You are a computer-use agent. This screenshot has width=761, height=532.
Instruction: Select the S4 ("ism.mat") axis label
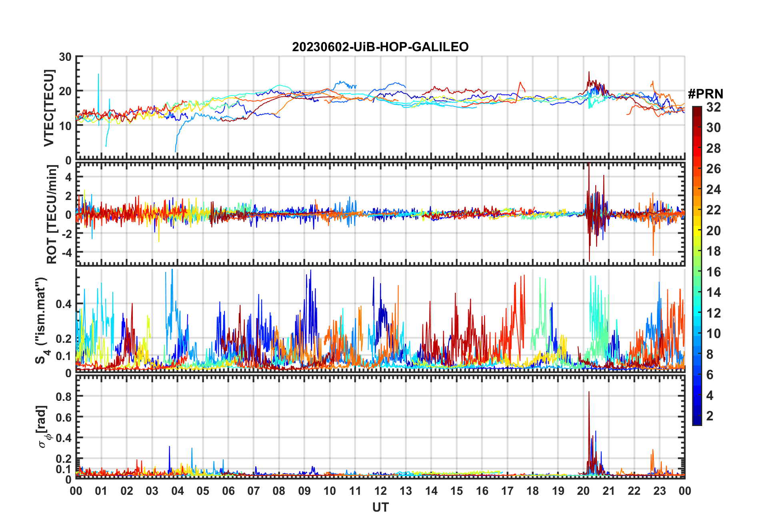[x=41, y=321]
